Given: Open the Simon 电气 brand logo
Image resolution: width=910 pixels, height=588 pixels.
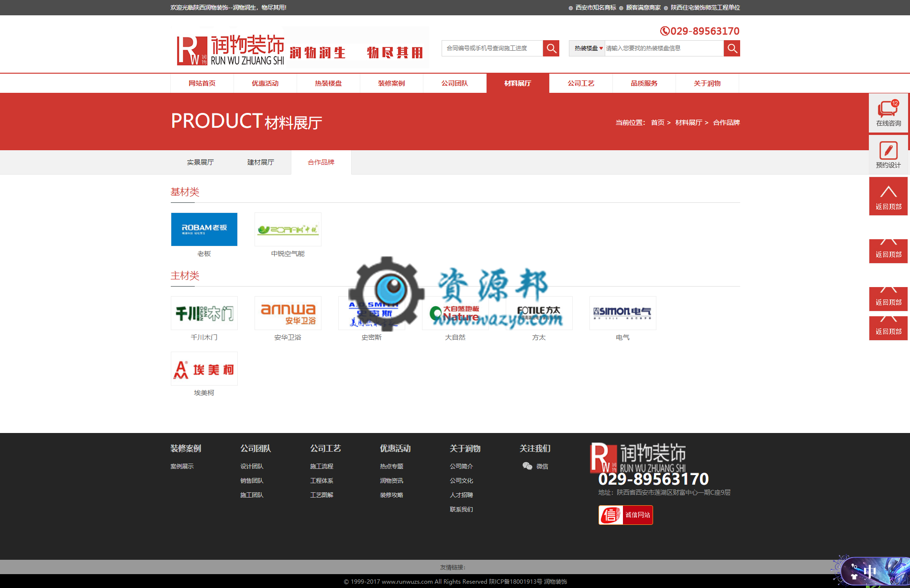Looking at the screenshot, I should [x=623, y=313].
